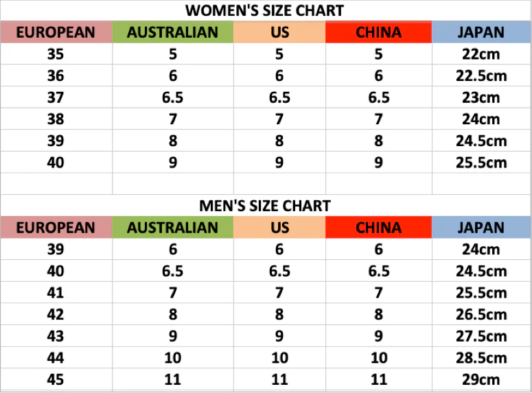Viewport: 532px width, 393px height.
Task: Select the women's AUSTRALIAN header cell
Action: [173, 32]
